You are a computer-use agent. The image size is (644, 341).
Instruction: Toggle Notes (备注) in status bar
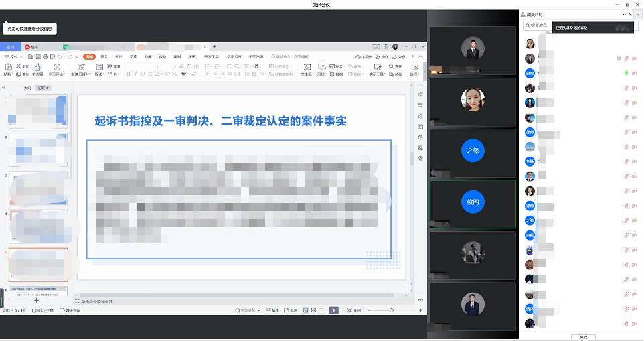[x=272, y=310]
